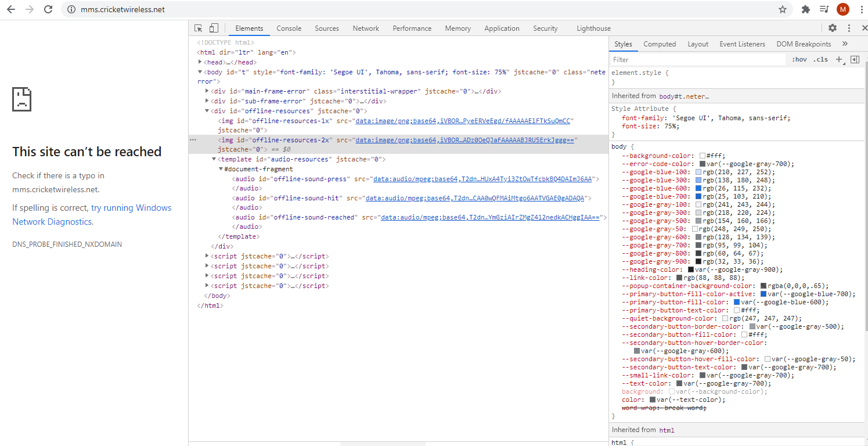Toggle the device toolbar icon
This screenshot has width=868, height=446.
click(214, 28)
